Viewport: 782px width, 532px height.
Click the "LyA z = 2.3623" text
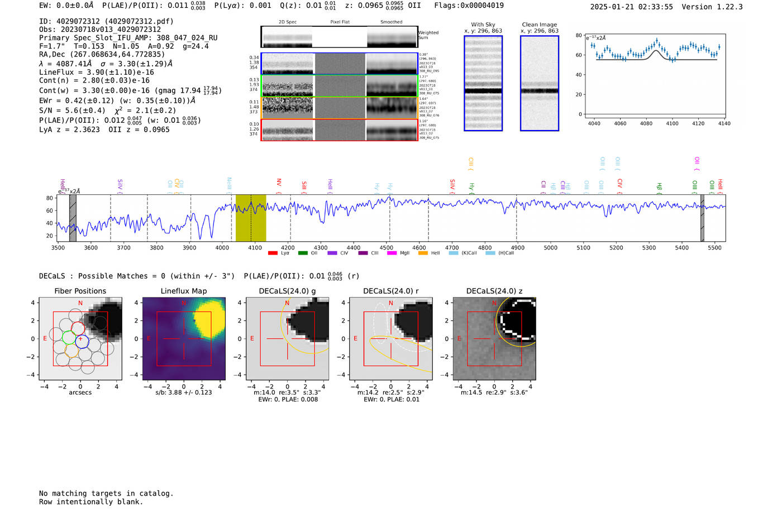click(x=69, y=130)
